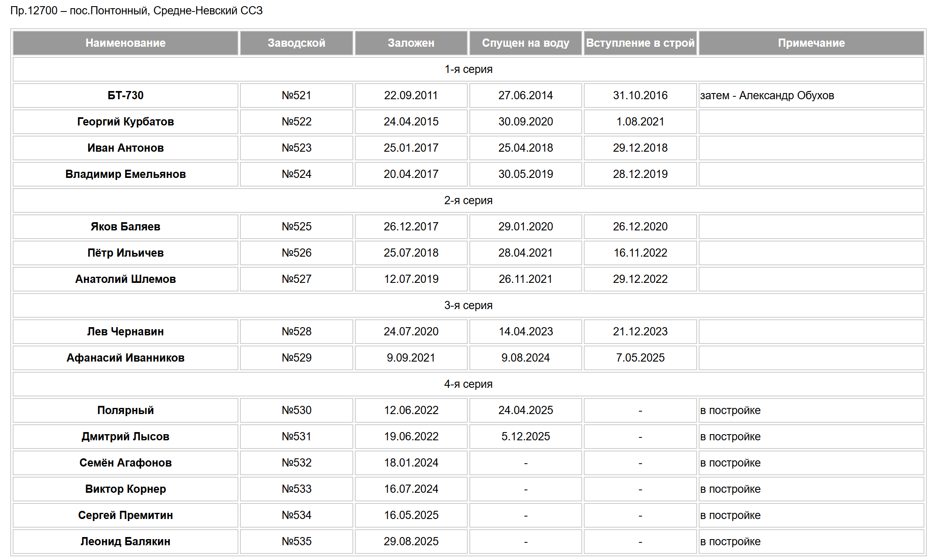Screen dimensions: 935x560
Task: Select factory number №523 cell
Action: [x=296, y=148]
